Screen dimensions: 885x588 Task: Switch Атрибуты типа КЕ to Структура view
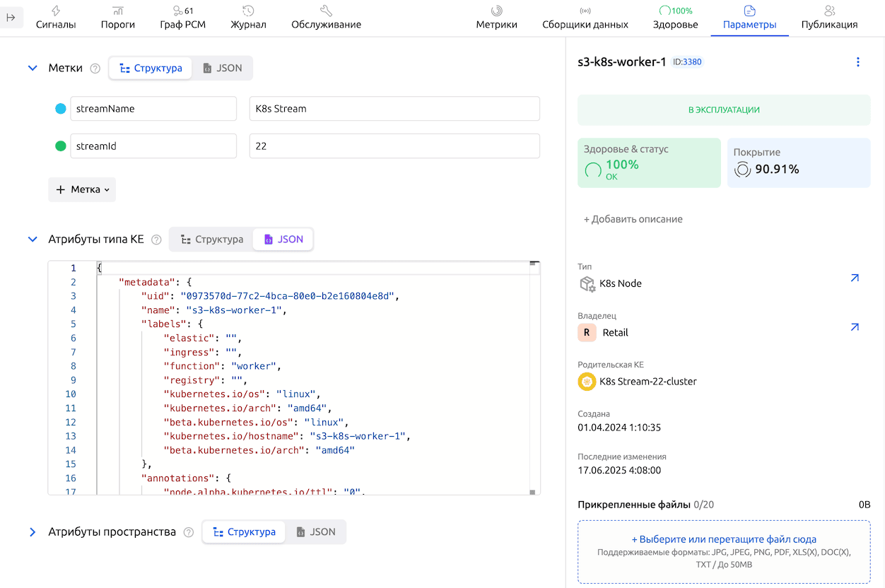click(211, 240)
